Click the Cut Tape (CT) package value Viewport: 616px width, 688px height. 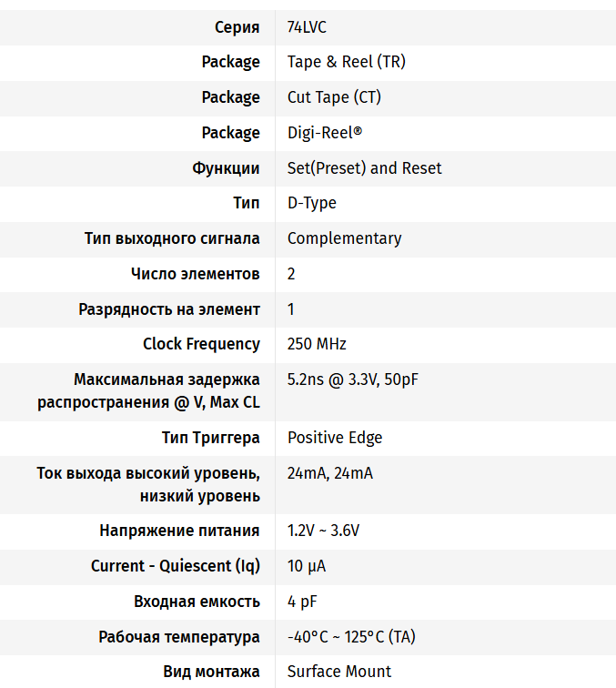[334, 97]
